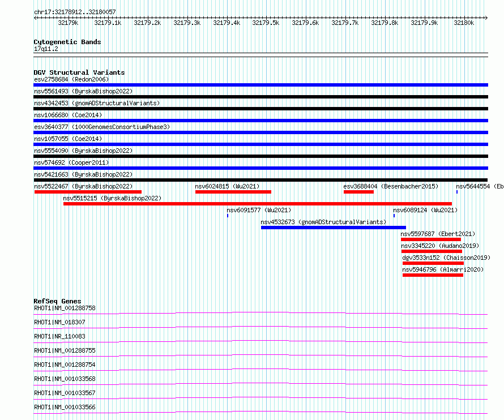Click the RefSeq Genes track title
504x420 pixels.
(x=57, y=301)
